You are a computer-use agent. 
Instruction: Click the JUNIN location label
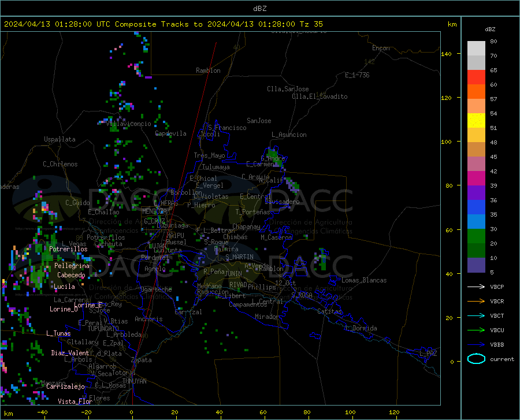(x=233, y=273)
